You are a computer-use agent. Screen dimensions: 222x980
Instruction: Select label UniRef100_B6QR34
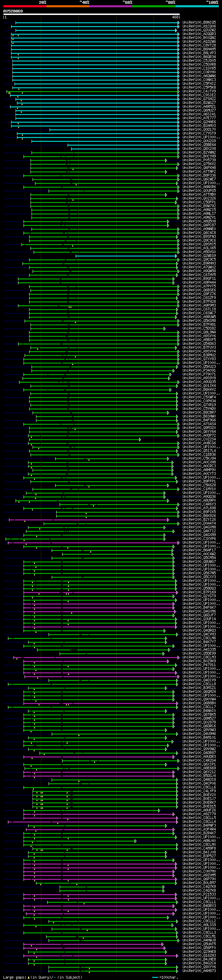(x=199, y=57)
